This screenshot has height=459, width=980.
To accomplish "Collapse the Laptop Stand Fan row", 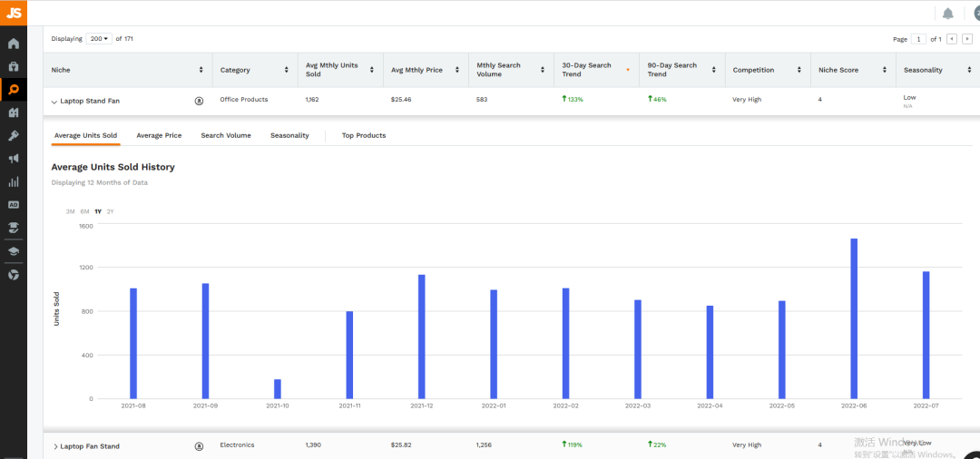I will click(x=54, y=102).
